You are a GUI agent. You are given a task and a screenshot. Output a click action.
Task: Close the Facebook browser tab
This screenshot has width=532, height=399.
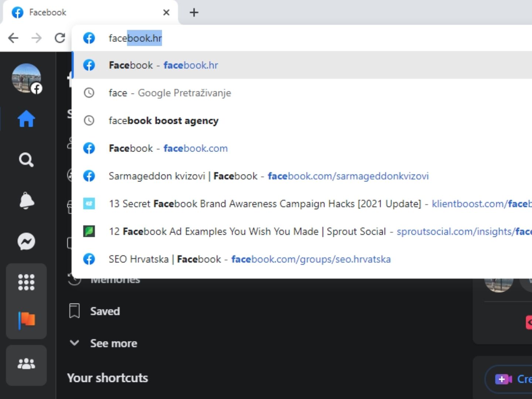coord(166,13)
